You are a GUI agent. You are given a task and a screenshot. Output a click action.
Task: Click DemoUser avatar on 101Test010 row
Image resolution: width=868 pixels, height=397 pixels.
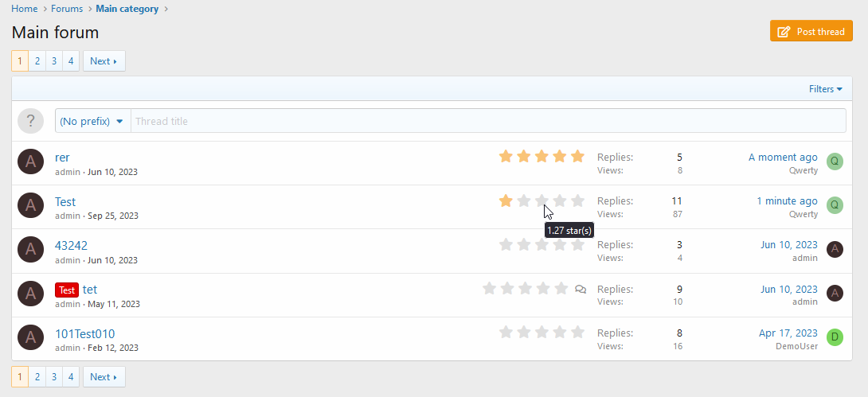tap(835, 337)
